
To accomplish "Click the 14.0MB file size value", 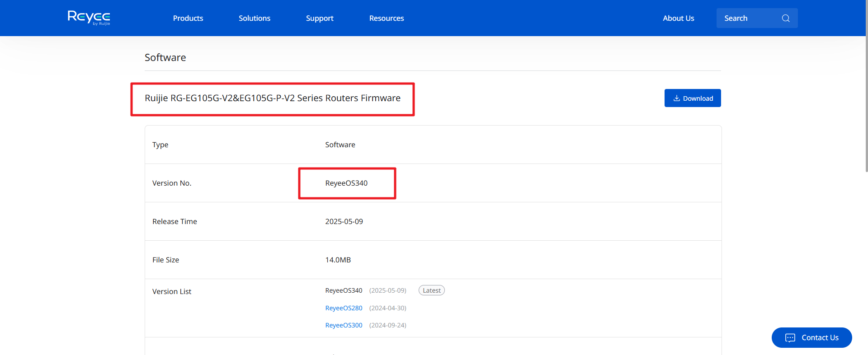I will (338, 260).
